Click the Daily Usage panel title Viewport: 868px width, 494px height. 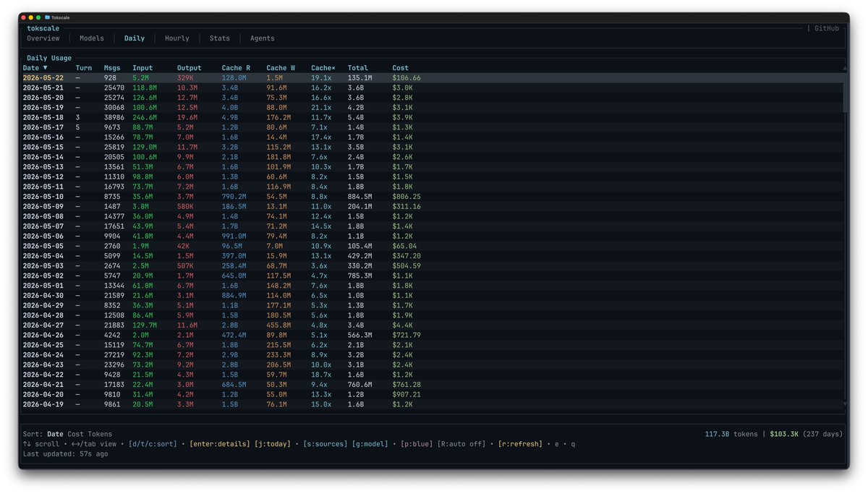[x=49, y=58]
